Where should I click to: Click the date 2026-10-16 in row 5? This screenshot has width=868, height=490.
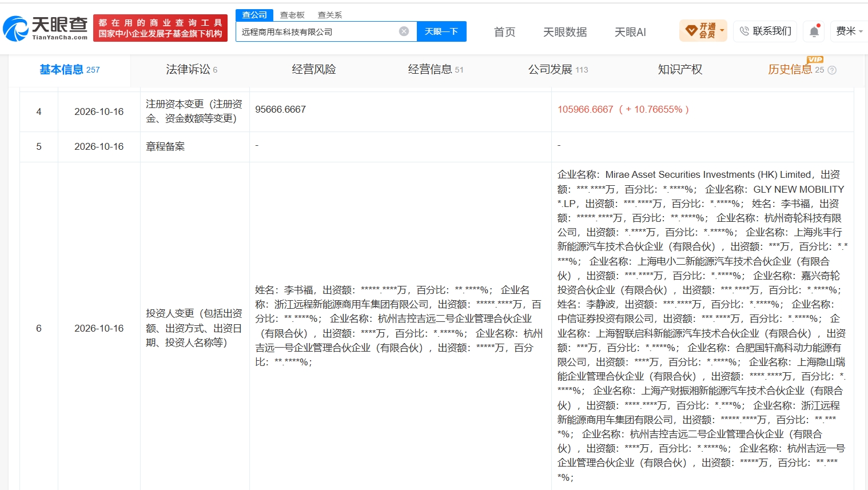[x=99, y=146]
